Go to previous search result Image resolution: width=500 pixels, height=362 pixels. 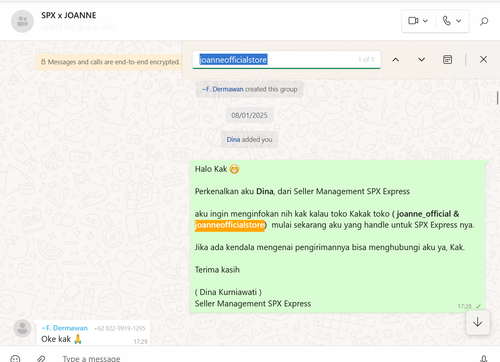coord(396,60)
